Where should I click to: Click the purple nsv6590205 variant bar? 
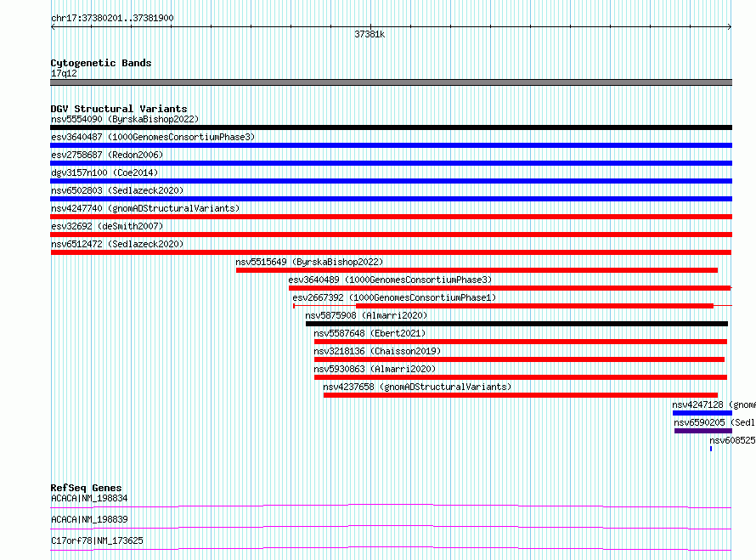703,431
